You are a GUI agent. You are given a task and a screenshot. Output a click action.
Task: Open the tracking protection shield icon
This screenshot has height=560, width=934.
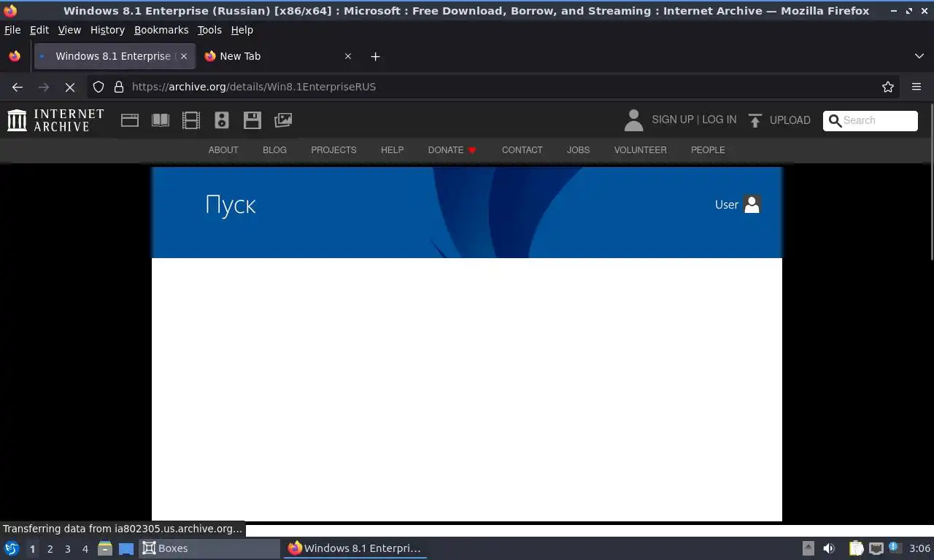pos(99,87)
